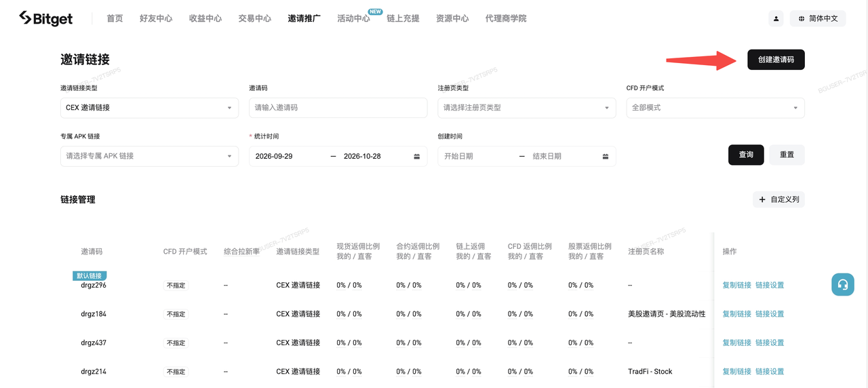Open 链上充提 in the navigation bar
Image resolution: width=868 pixels, height=388 pixels.
tap(403, 18)
